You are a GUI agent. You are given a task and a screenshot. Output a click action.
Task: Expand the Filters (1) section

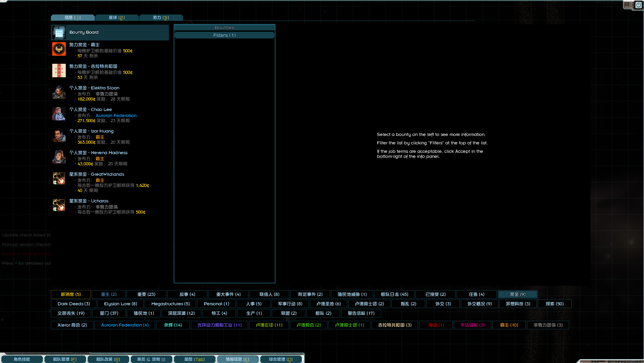click(x=225, y=35)
